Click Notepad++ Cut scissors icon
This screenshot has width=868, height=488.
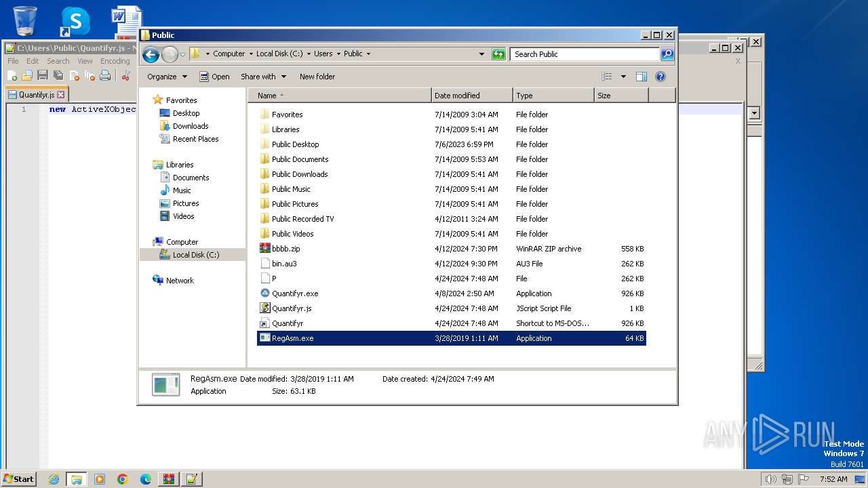pyautogui.click(x=125, y=76)
